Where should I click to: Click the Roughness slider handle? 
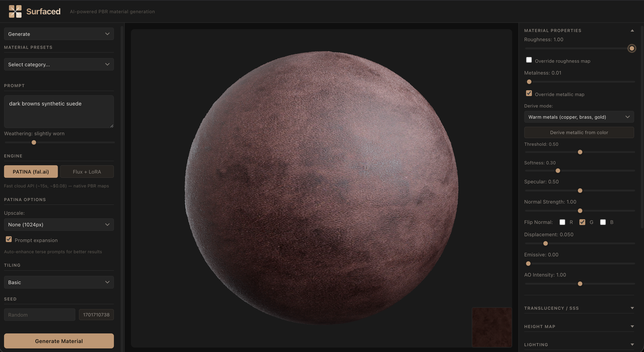(x=631, y=48)
